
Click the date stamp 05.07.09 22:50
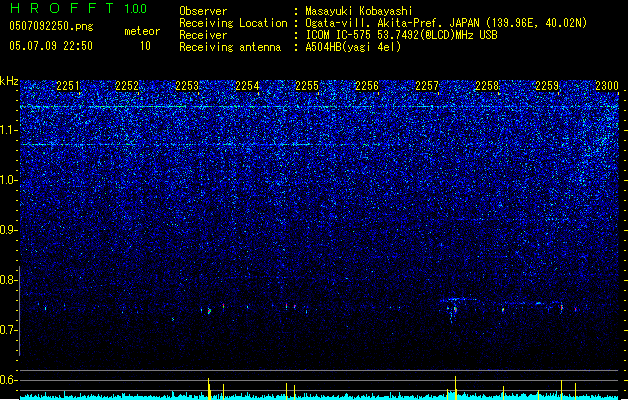tap(51, 46)
